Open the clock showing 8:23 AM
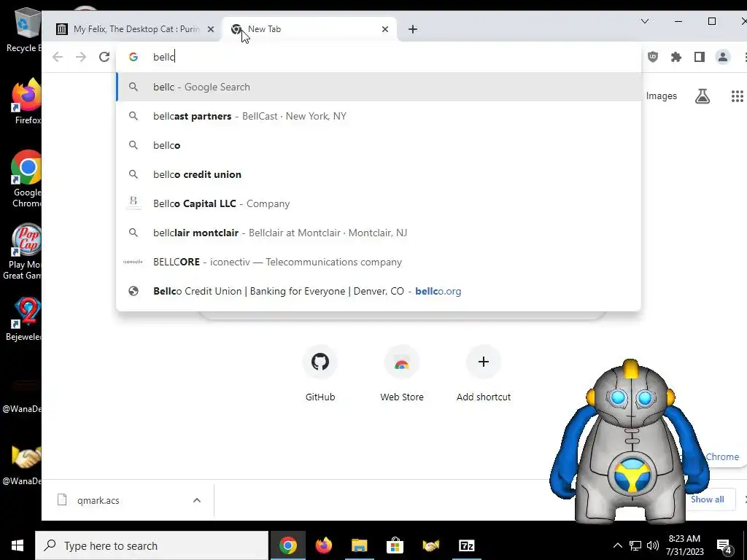This screenshot has width=747, height=560. (684, 545)
